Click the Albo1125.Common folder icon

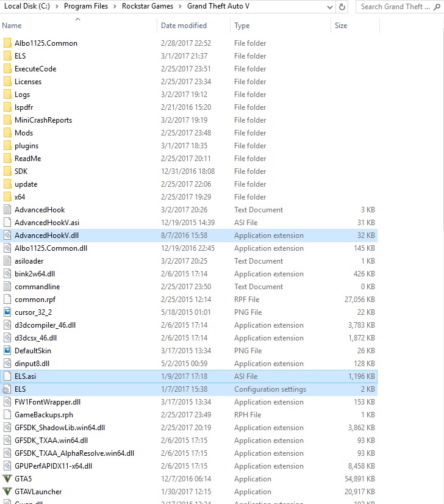point(7,43)
